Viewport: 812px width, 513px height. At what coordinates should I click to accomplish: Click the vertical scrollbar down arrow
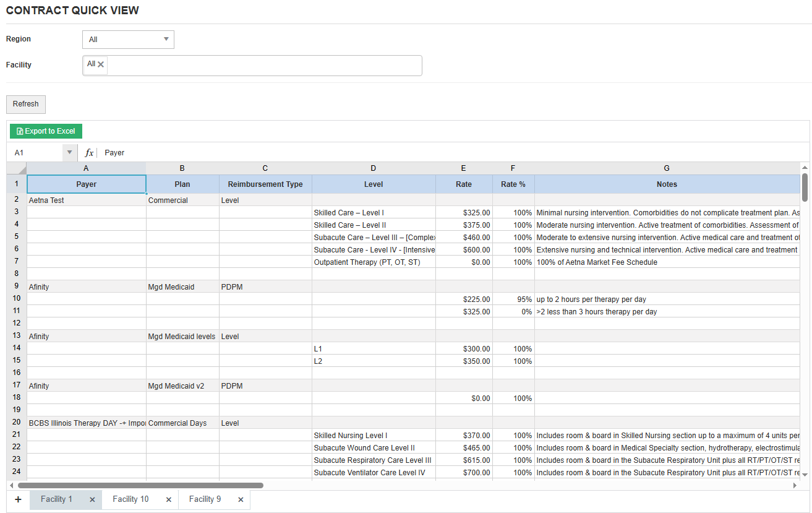pos(805,474)
